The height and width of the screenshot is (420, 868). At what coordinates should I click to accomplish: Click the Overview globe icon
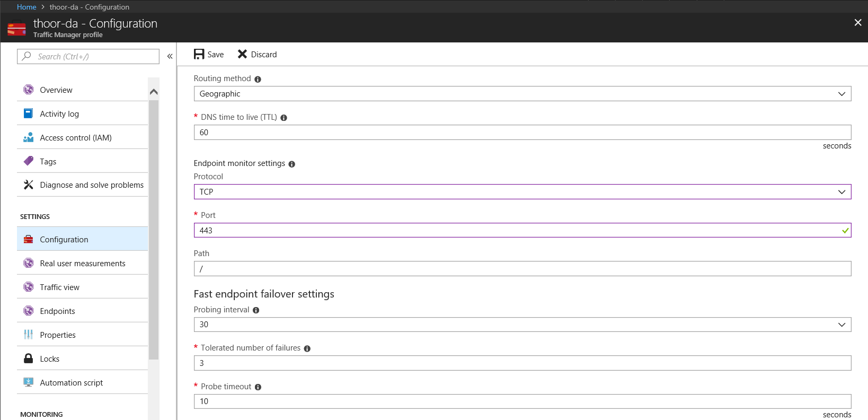click(x=29, y=90)
